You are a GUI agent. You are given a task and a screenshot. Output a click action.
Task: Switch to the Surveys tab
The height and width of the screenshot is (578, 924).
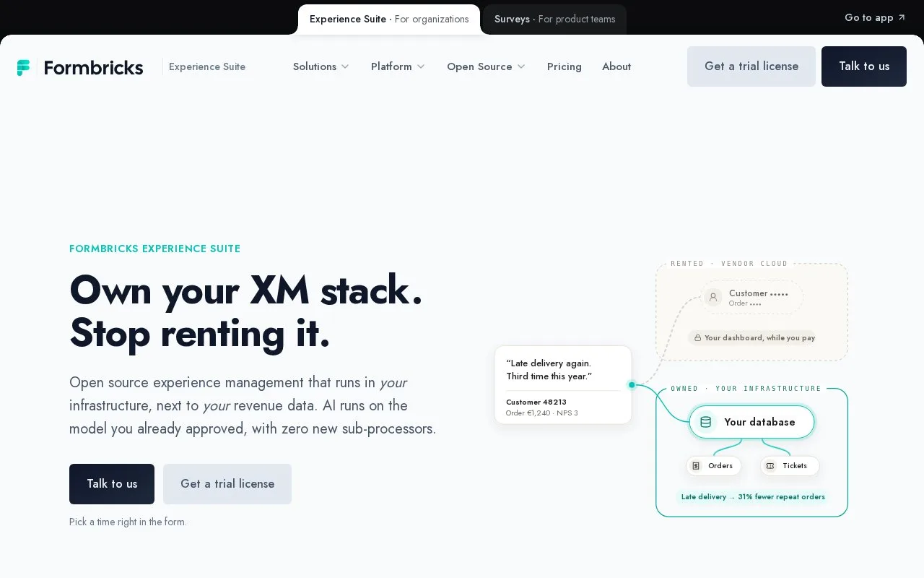554,20
